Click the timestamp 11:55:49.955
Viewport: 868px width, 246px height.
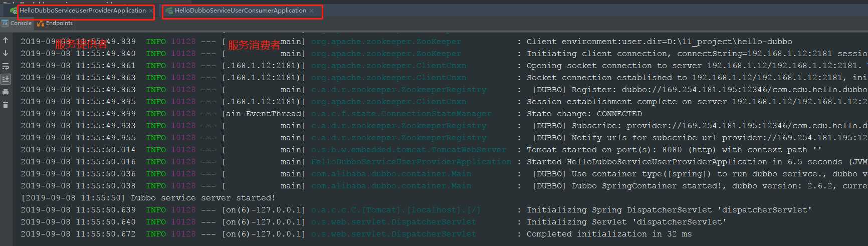pos(106,138)
